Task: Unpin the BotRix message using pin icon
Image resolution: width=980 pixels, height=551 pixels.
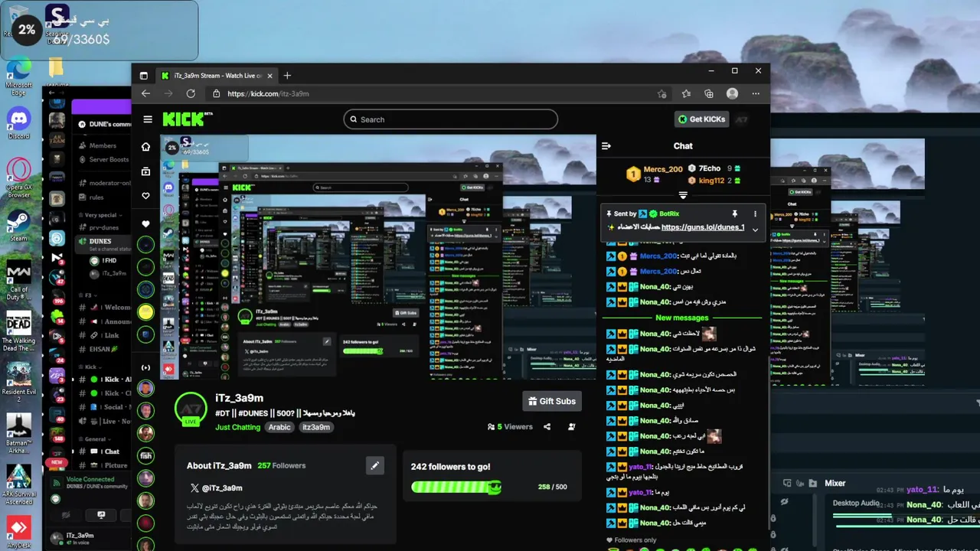Action: pos(734,214)
